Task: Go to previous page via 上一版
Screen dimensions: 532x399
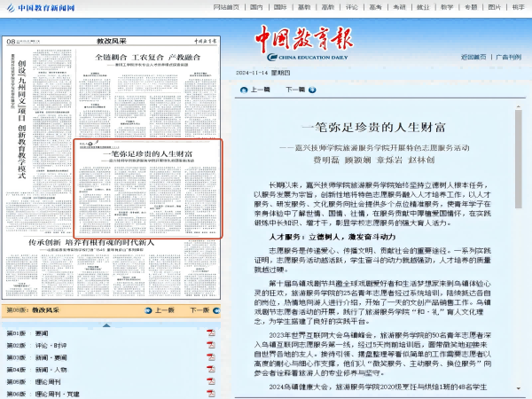Action: (x=165, y=310)
